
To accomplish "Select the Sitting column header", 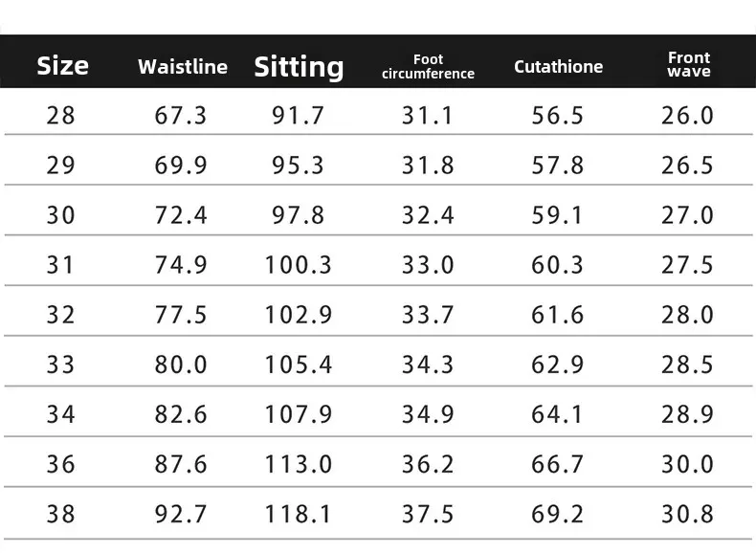I will (x=299, y=66).
